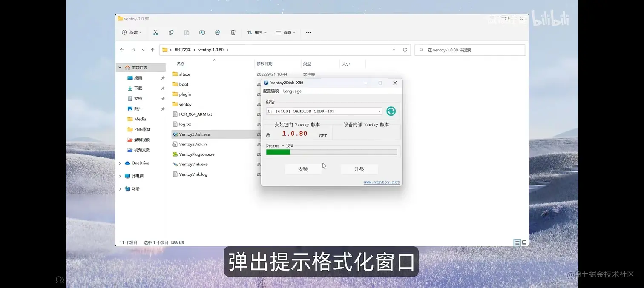
Task: Switch to large icons view in status bar
Action: (x=524, y=242)
